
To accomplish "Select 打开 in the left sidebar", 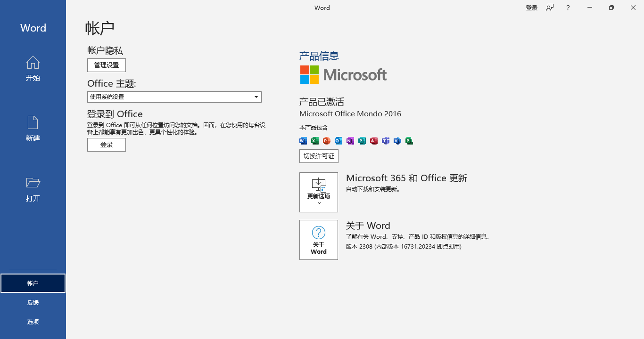I will 33,189.
